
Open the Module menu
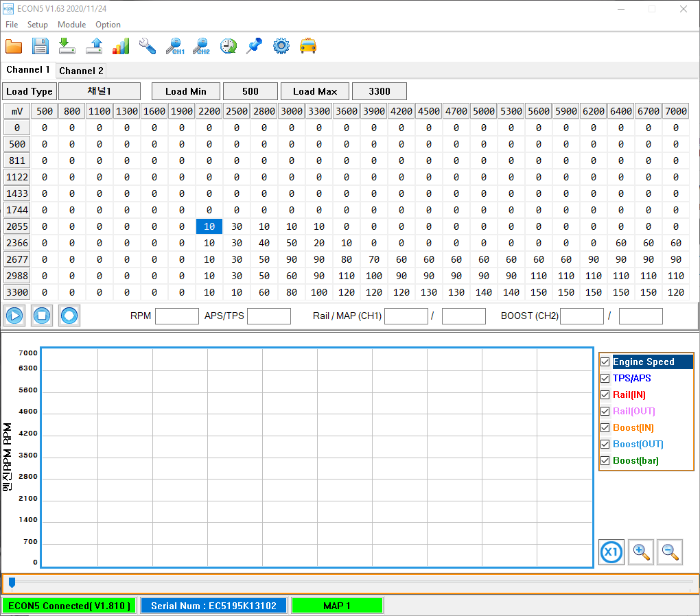point(71,25)
